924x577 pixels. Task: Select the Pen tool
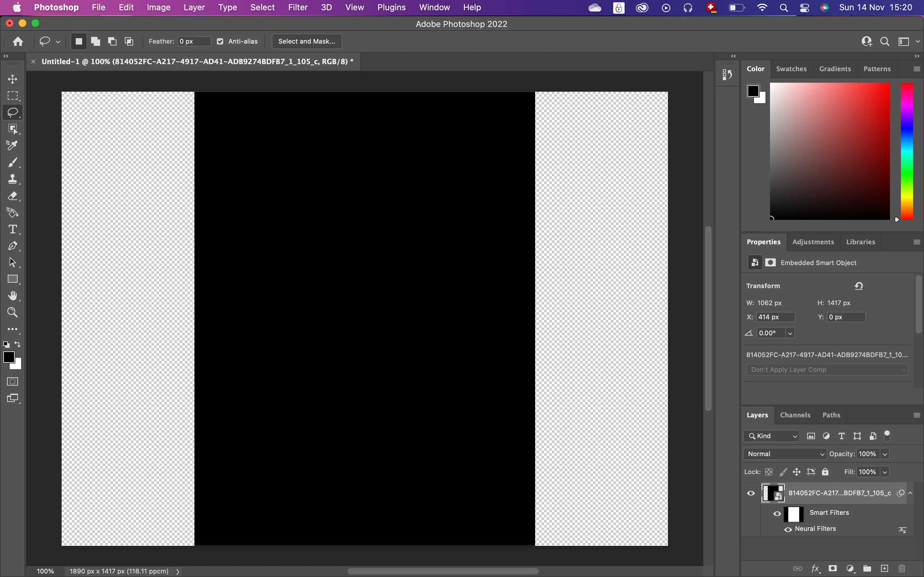[x=13, y=246]
